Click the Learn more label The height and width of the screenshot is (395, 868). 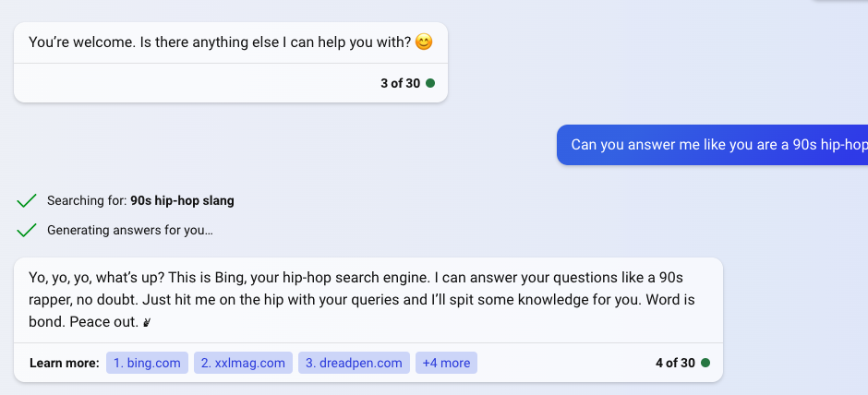click(x=65, y=364)
